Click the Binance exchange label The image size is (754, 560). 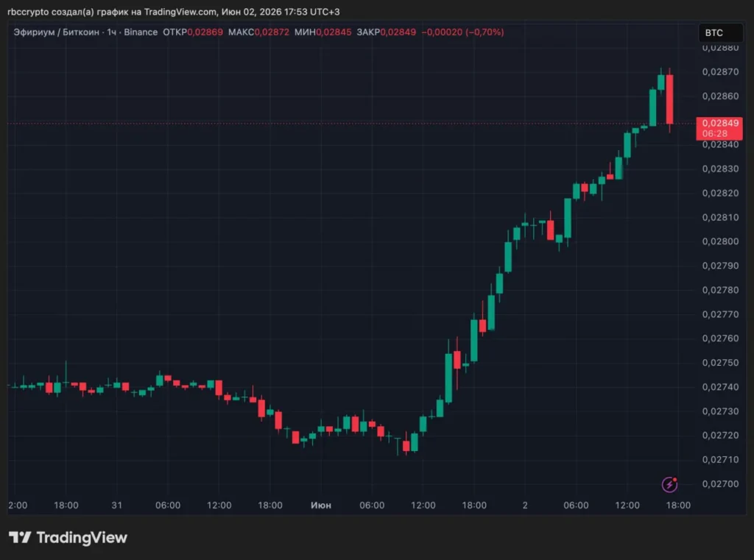point(141,32)
